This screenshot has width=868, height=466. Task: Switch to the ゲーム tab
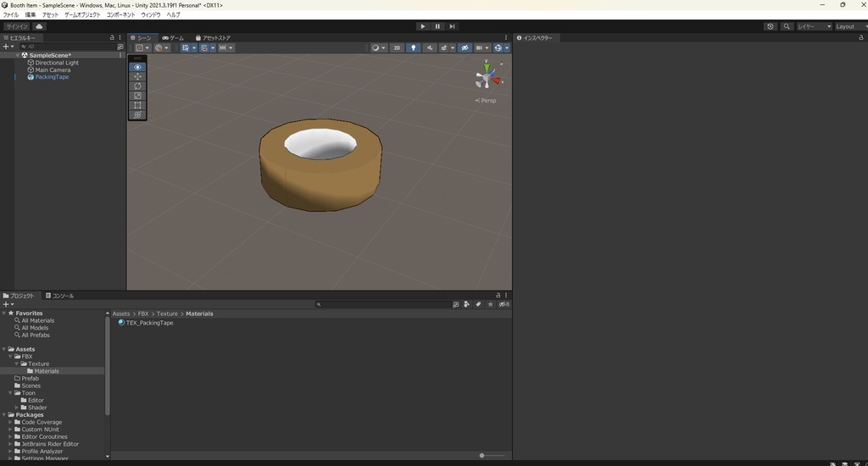click(173, 37)
